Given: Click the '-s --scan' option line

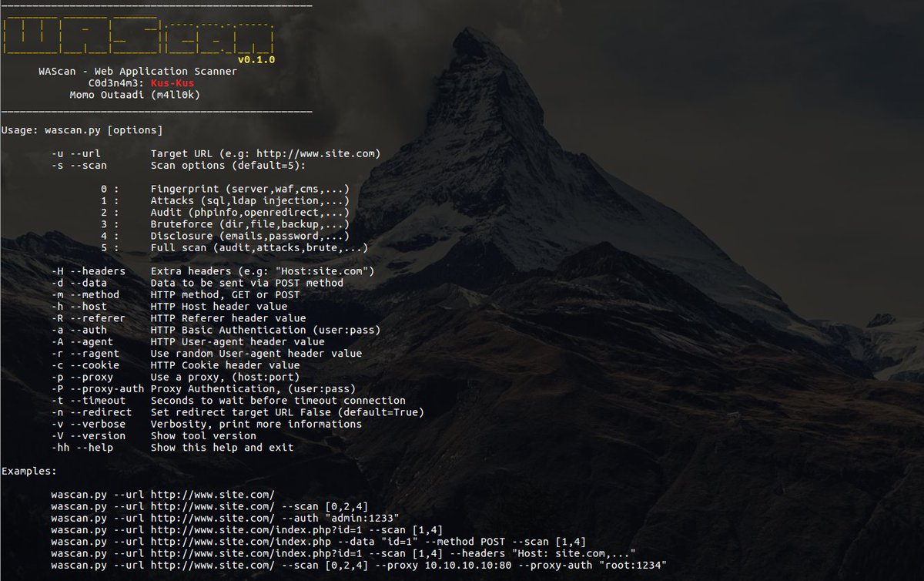Looking at the screenshot, I should click(179, 165).
